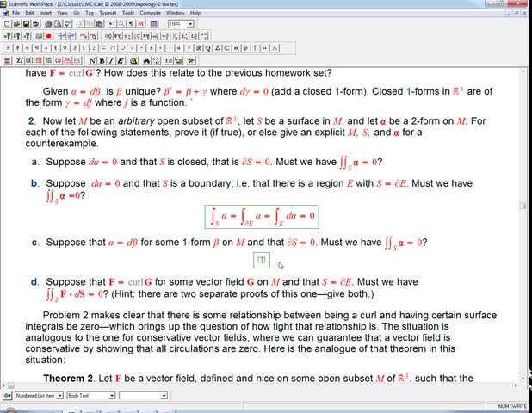Toggle Math/Text mode with red M

coord(140,24)
